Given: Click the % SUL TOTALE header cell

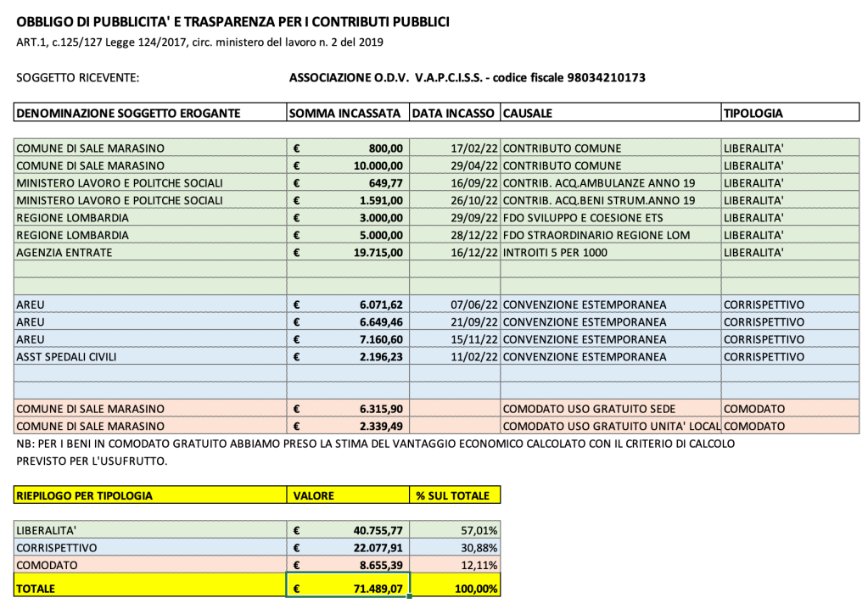Looking at the screenshot, I should pyautogui.click(x=455, y=495).
